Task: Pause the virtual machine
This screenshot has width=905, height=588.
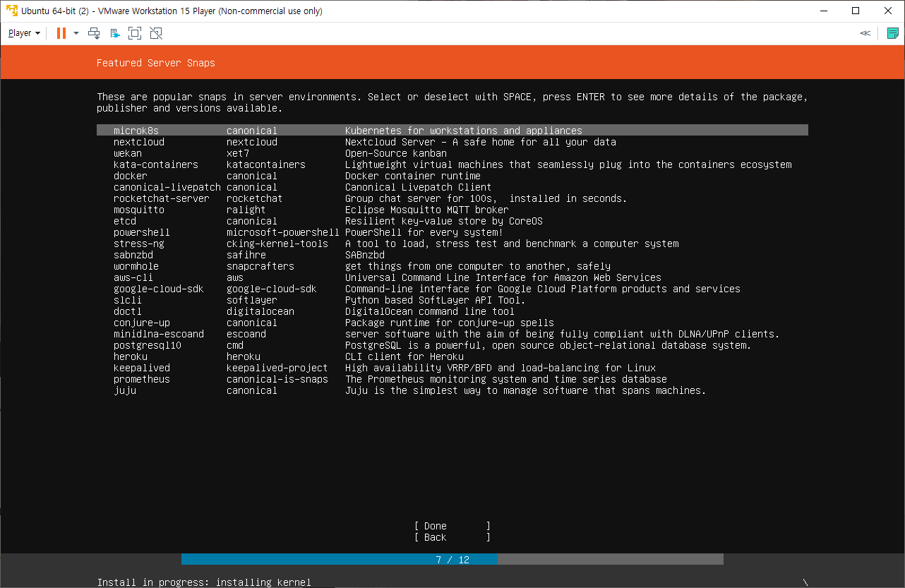Action: click(61, 33)
